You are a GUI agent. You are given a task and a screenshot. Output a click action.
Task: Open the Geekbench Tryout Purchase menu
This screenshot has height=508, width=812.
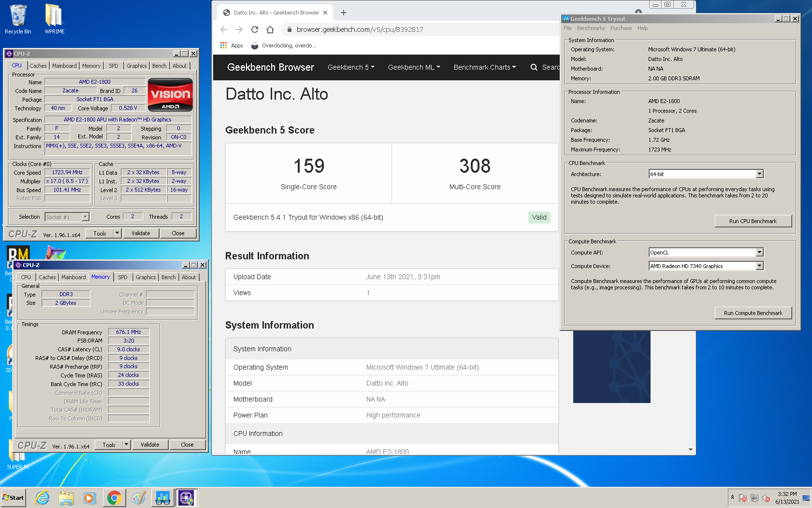[x=621, y=28]
